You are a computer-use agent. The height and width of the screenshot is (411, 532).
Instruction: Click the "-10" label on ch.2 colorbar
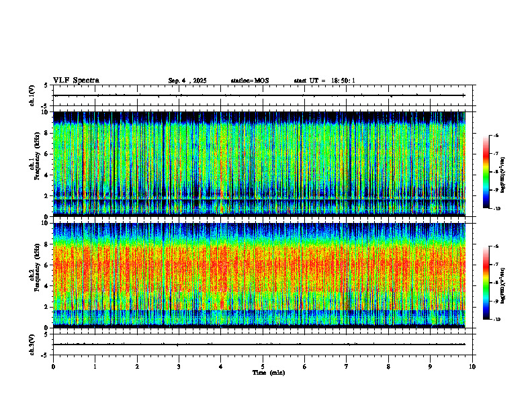[496, 320]
